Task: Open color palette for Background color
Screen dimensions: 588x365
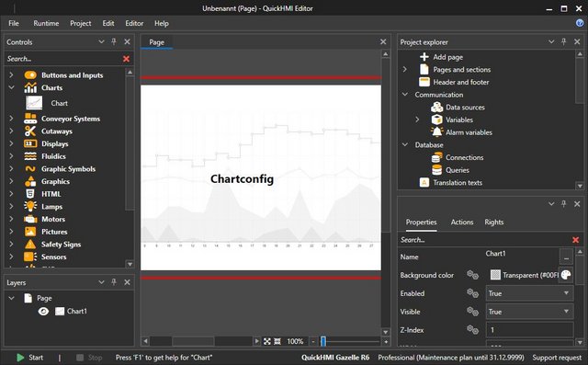Action: pos(566,275)
